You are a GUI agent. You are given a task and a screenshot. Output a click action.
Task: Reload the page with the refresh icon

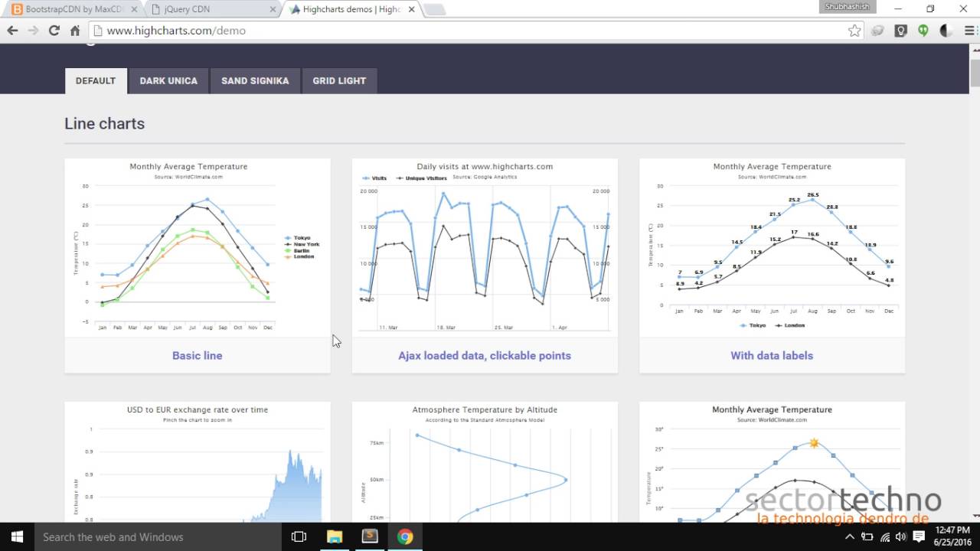click(54, 31)
